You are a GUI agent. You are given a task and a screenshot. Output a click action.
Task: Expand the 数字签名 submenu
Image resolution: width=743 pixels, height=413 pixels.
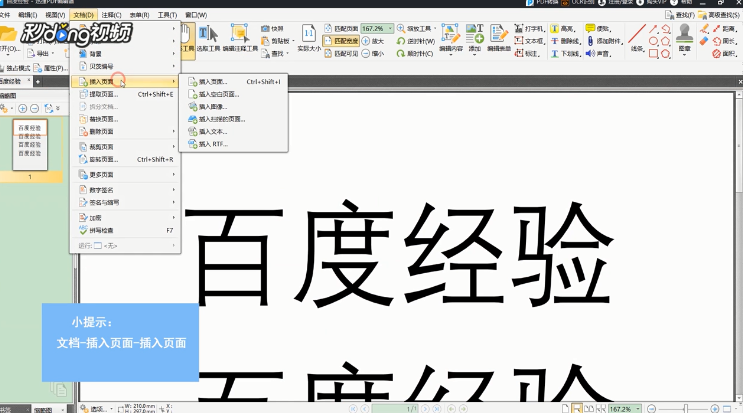click(x=126, y=190)
